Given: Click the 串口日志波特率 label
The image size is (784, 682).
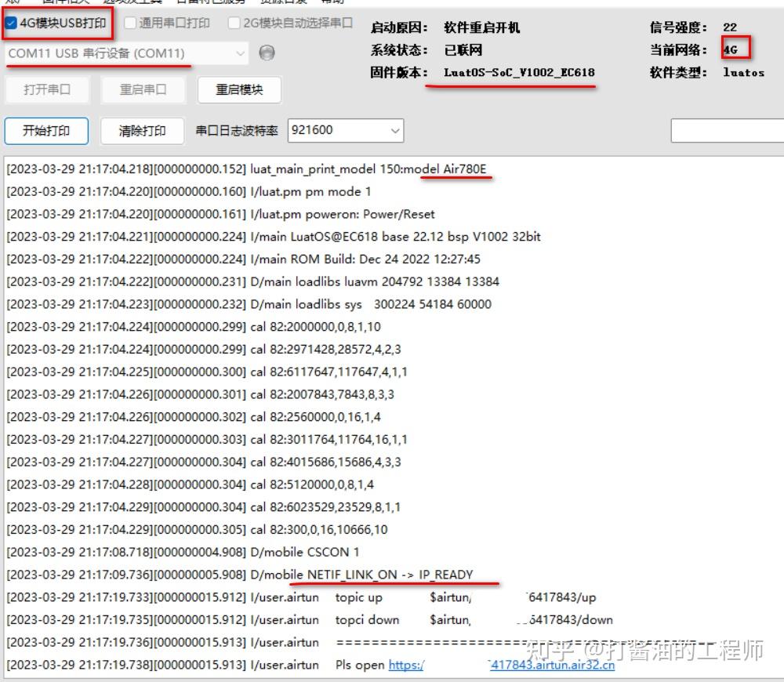Looking at the screenshot, I should [237, 131].
